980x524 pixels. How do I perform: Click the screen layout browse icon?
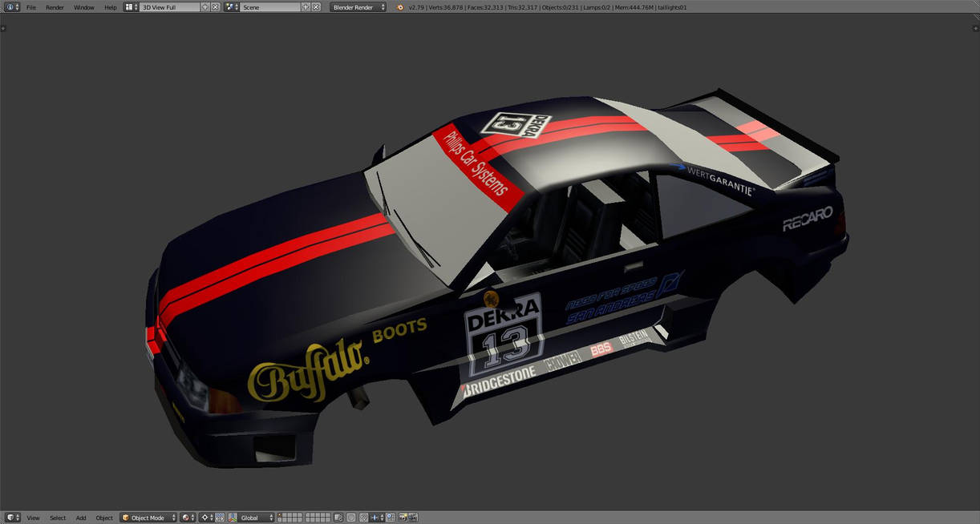point(132,6)
